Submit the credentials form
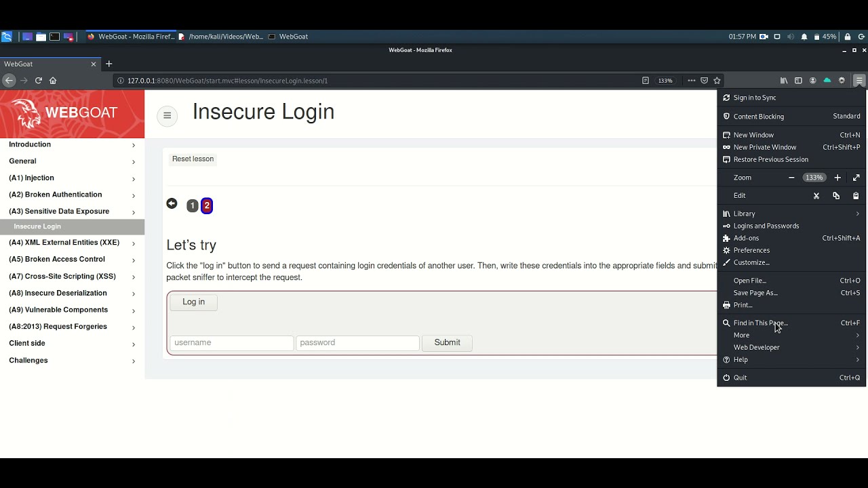 pyautogui.click(x=447, y=343)
